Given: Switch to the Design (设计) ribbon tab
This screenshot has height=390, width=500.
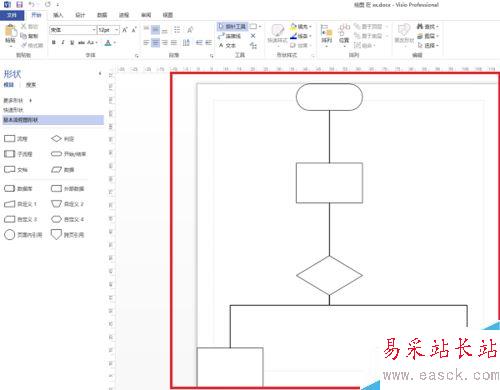Looking at the screenshot, I should 80,15.
